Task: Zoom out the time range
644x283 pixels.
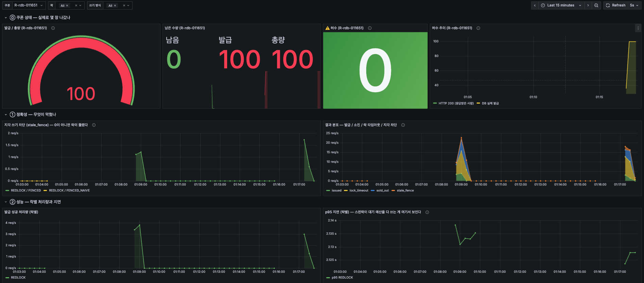Action: coord(596,5)
